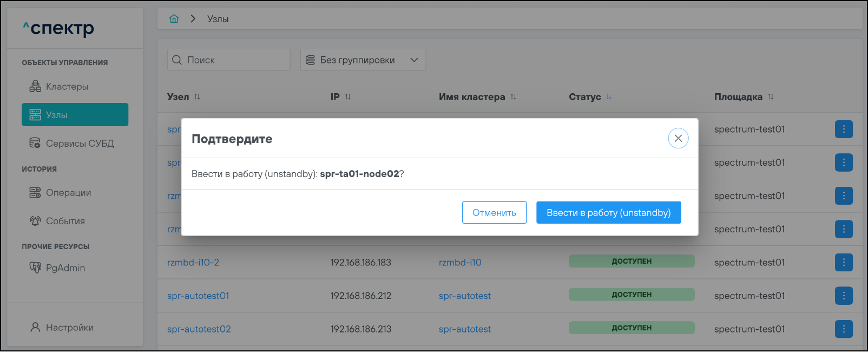Open Настройки in the sidebar
This screenshot has width=868, height=352.
(x=69, y=328)
